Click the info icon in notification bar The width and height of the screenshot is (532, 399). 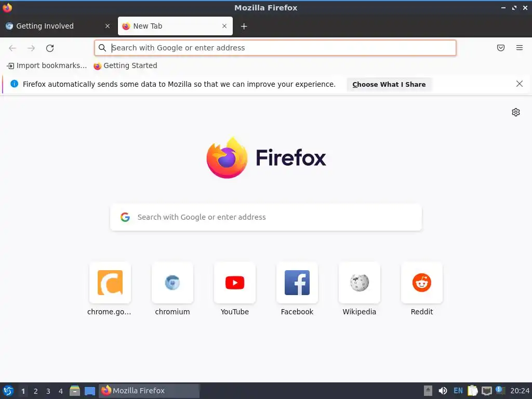(14, 84)
